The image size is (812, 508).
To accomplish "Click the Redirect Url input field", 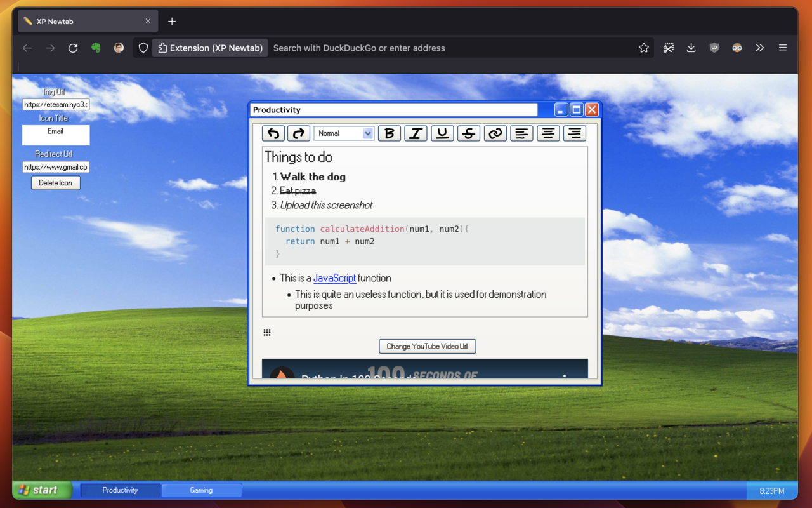I will (55, 167).
